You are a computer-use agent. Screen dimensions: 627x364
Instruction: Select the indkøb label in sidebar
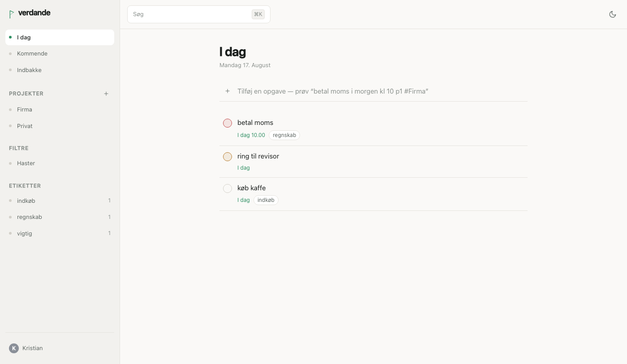coord(60,201)
